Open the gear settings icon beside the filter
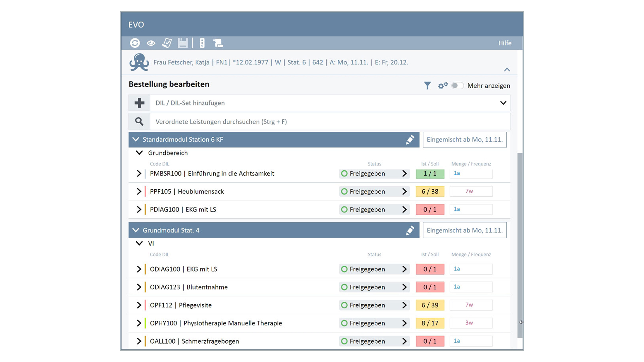644x362 pixels. [x=442, y=86]
